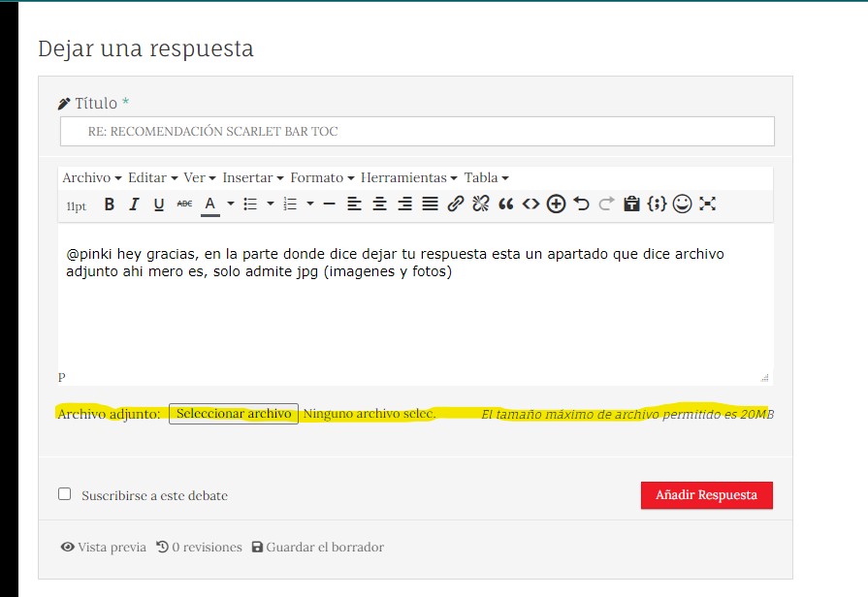This screenshot has height=597, width=868.
Task: Open the Herramientas menu
Action: pyautogui.click(x=408, y=177)
